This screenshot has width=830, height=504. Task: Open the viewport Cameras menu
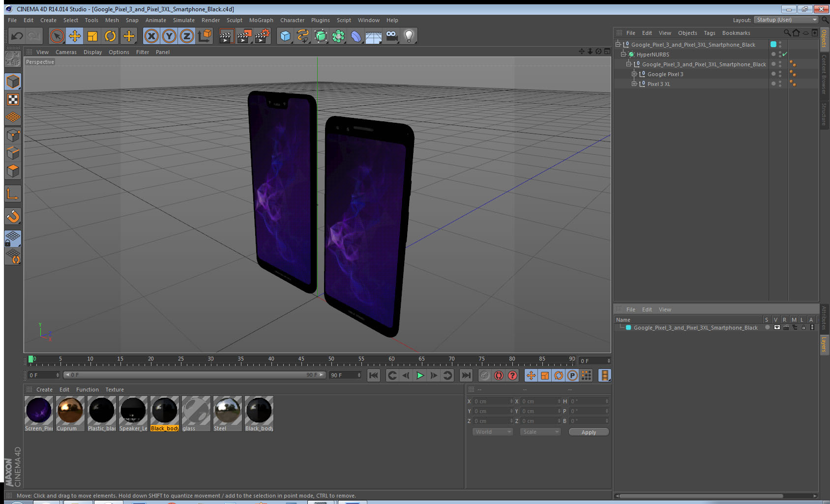click(x=66, y=52)
